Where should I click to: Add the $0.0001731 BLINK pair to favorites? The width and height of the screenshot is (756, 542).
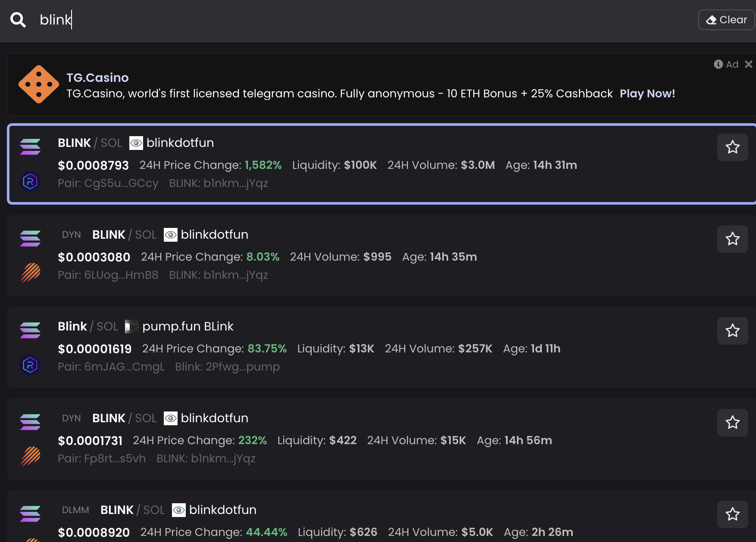coord(732,423)
